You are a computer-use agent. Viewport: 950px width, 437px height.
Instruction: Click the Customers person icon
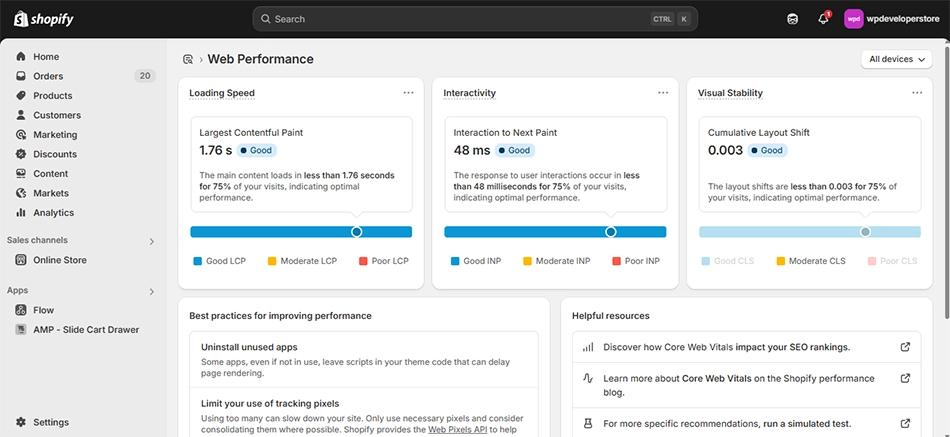point(21,115)
